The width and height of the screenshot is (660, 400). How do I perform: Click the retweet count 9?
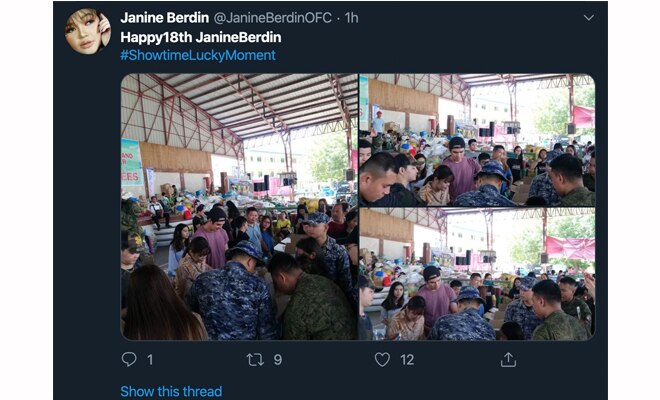pos(277,360)
